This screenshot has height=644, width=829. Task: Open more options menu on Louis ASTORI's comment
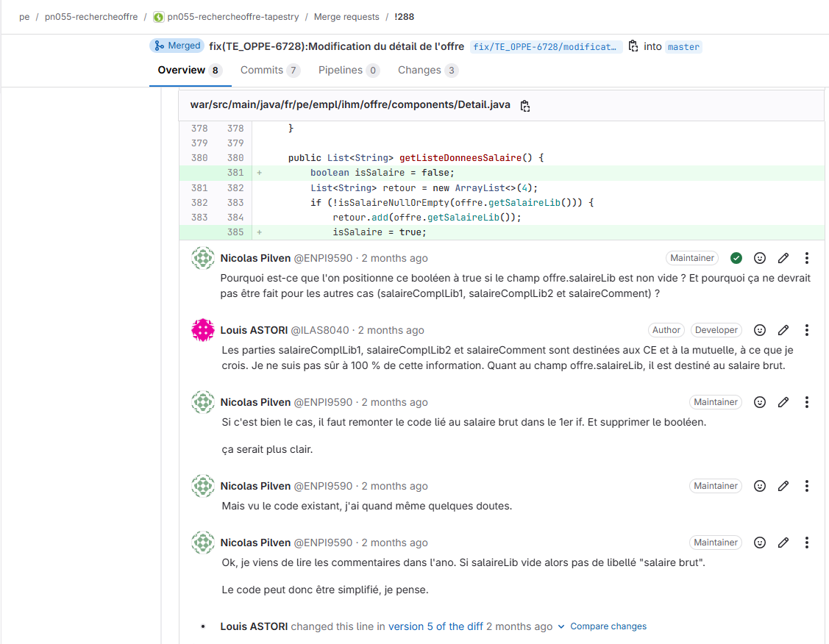click(807, 329)
